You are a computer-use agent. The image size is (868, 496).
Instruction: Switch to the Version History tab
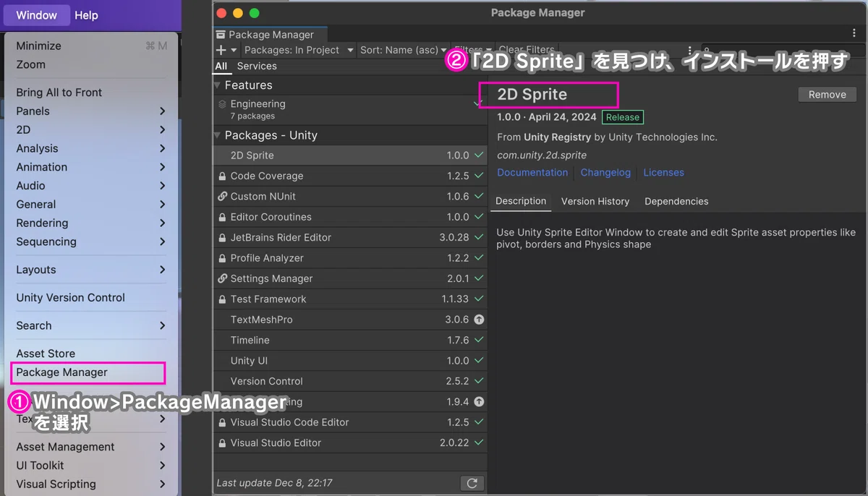(x=595, y=202)
